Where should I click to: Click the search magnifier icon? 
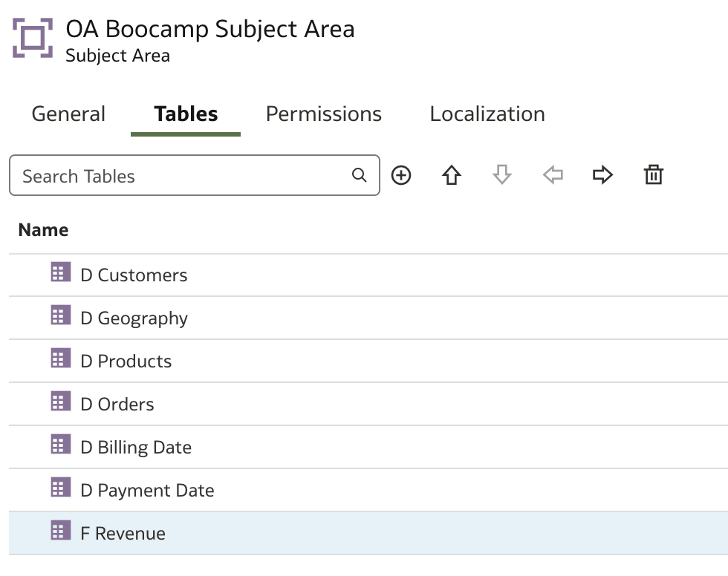[359, 175]
